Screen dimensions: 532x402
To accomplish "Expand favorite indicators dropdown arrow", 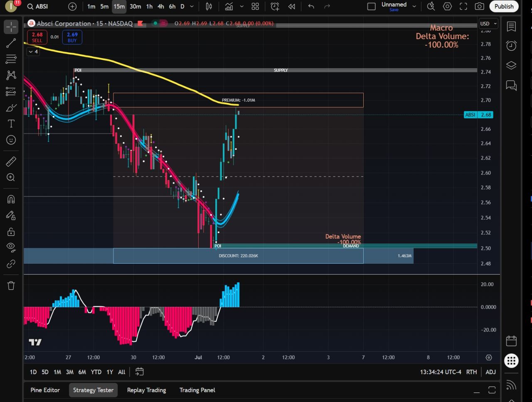I will point(242,6).
